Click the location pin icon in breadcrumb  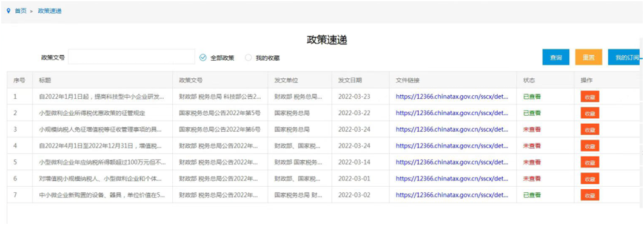8,11
